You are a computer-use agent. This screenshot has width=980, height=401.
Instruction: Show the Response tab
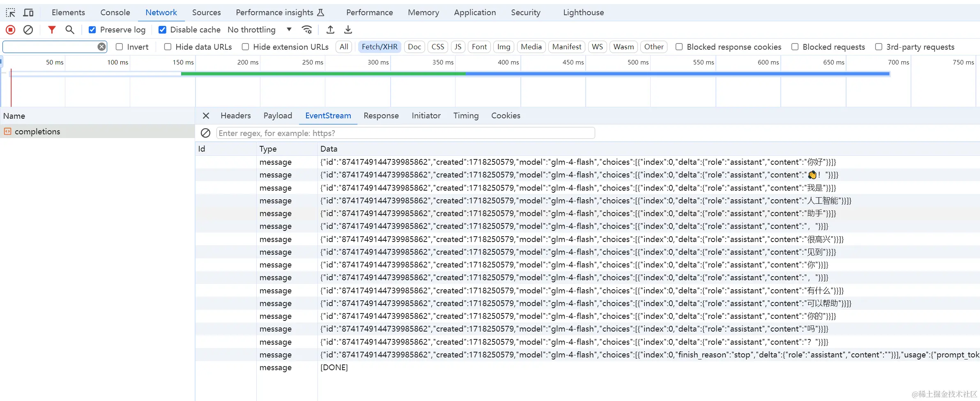[381, 116]
